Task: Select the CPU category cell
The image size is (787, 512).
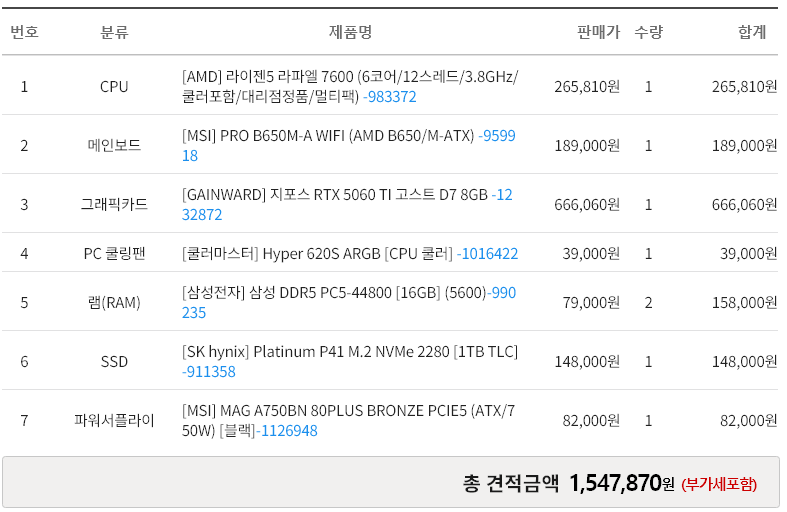Action: click(114, 87)
